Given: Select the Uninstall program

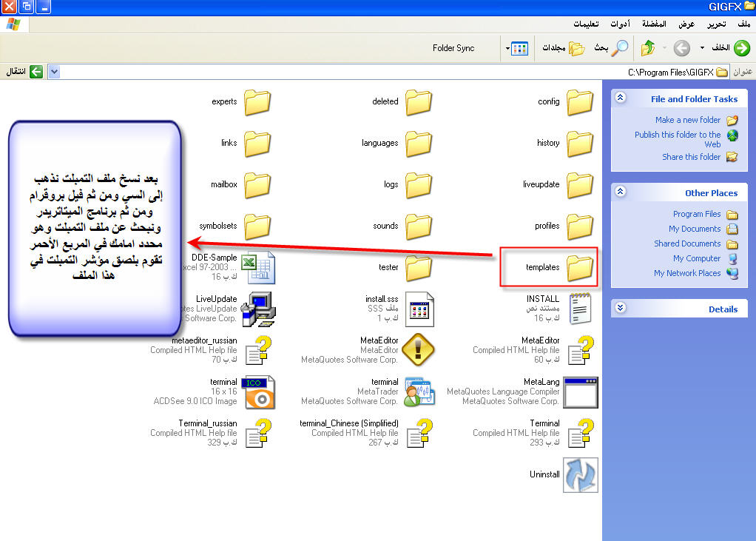Looking at the screenshot, I should click(x=581, y=475).
